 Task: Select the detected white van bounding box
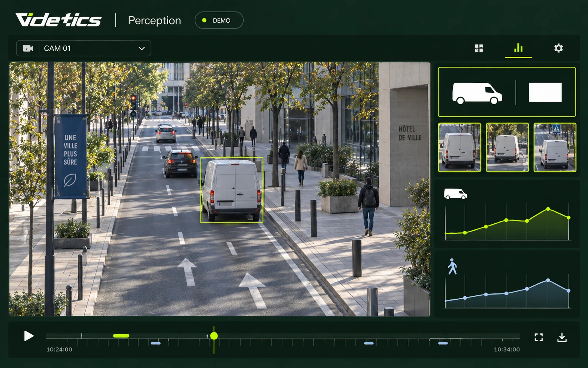coord(232,190)
